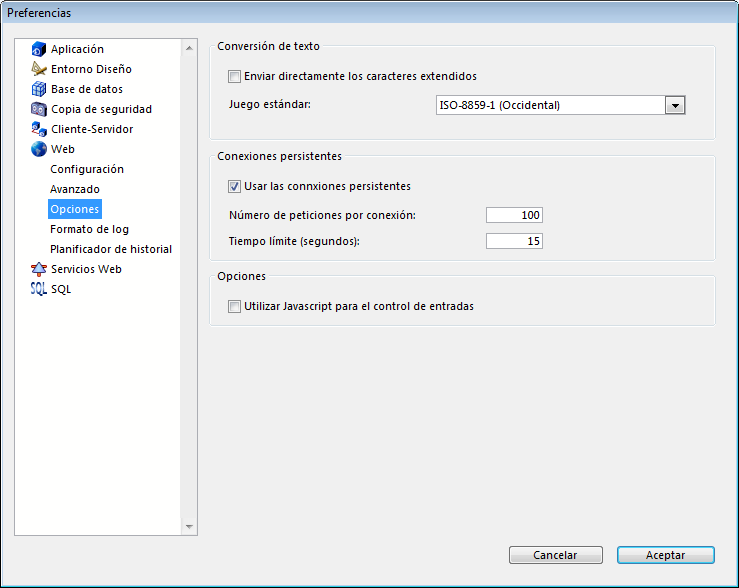Uncheck Usar las connxiones persistentes
739x588 pixels.
[235, 186]
